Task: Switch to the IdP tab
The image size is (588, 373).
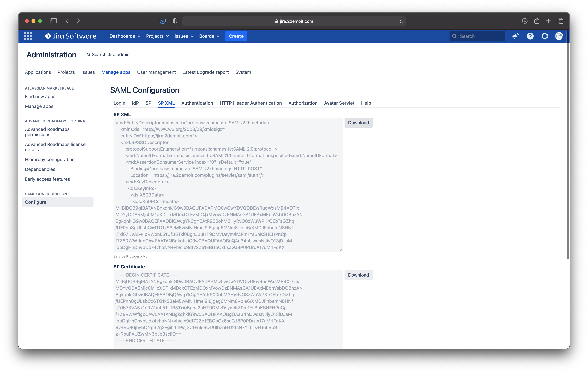Action: 135,103
